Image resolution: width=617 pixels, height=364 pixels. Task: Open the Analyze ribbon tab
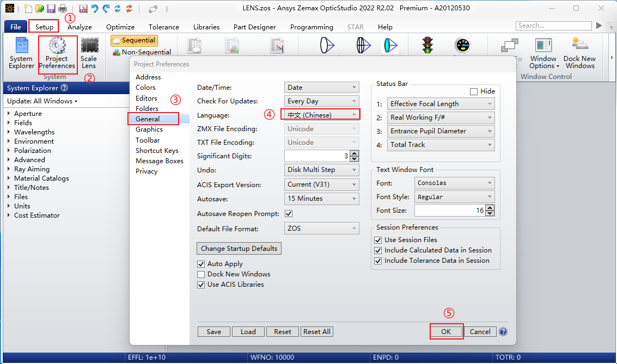[x=80, y=27]
